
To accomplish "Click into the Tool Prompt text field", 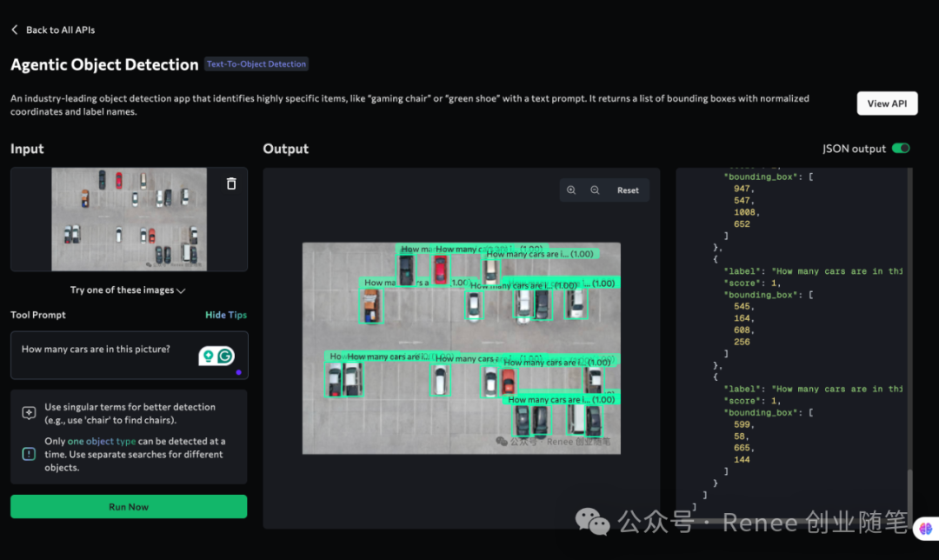I will [x=104, y=350].
